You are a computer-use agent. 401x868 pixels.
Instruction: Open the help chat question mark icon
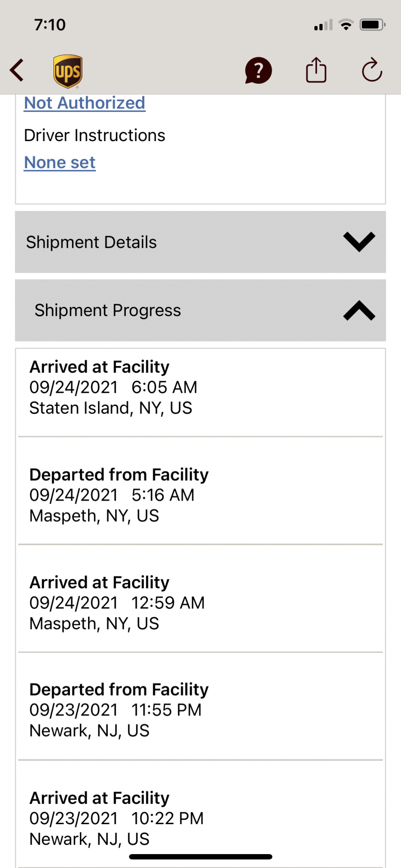point(258,70)
